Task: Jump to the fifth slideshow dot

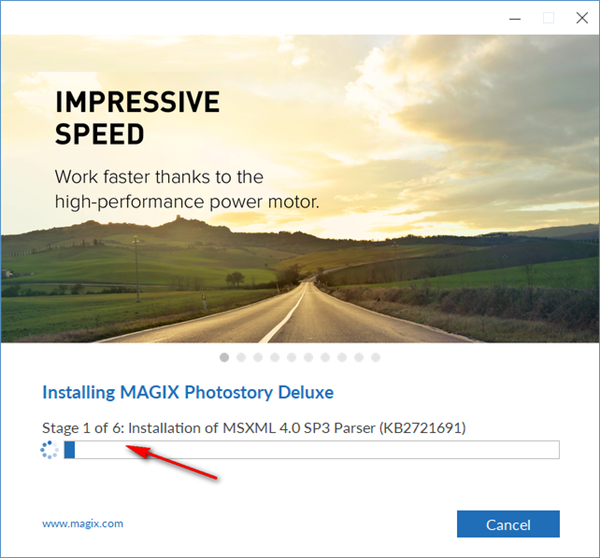Action: pyautogui.click(x=292, y=357)
